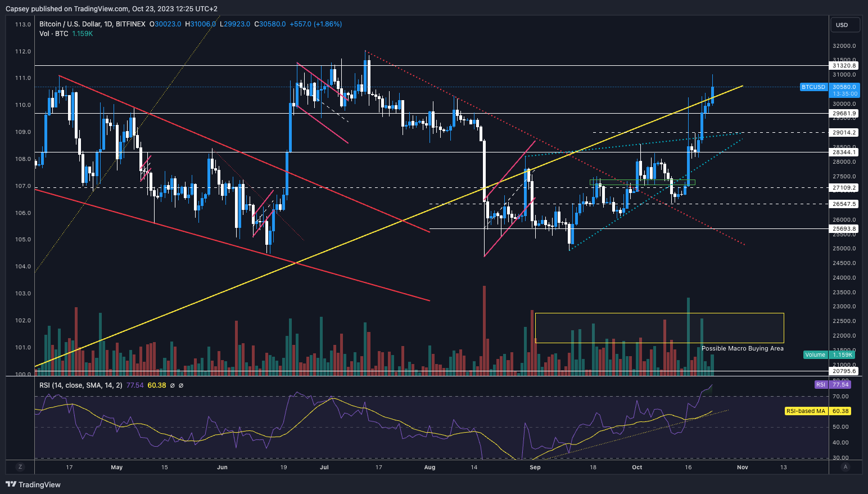Select the 29014.2 dashed line price label
The image size is (868, 494).
[x=844, y=133]
